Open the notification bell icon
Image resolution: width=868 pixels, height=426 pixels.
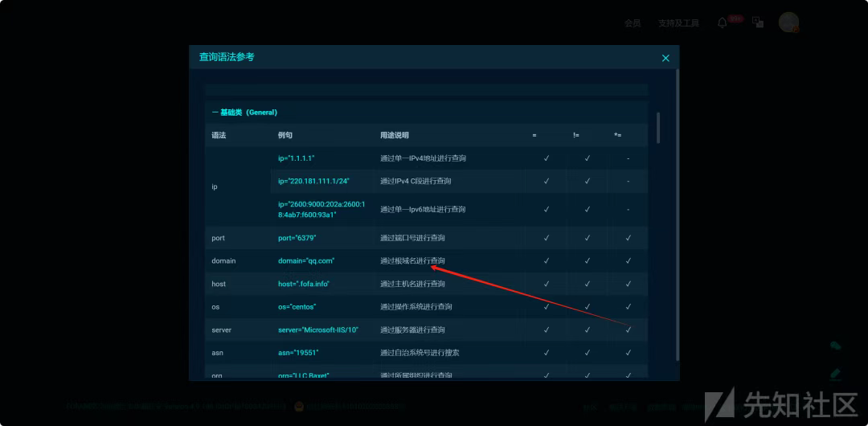click(722, 23)
